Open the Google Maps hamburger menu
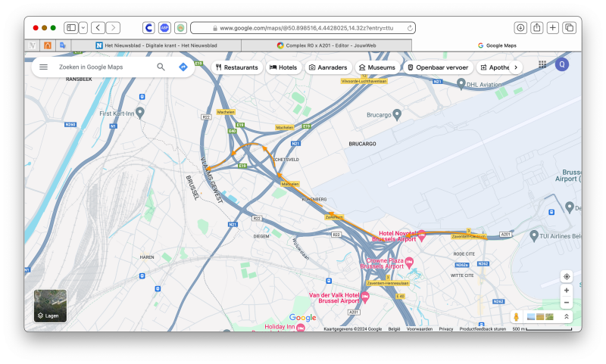This screenshot has height=364, width=606. point(44,67)
